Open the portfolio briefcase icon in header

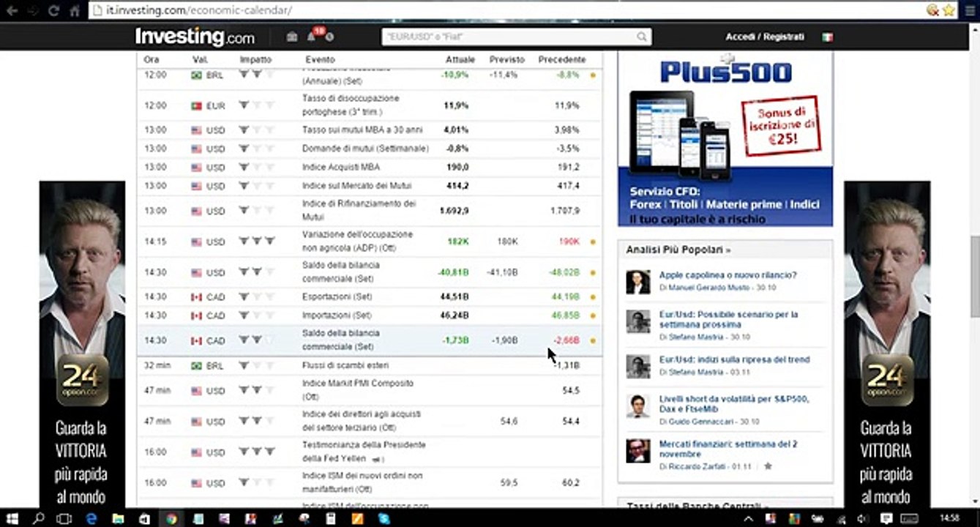tap(292, 37)
